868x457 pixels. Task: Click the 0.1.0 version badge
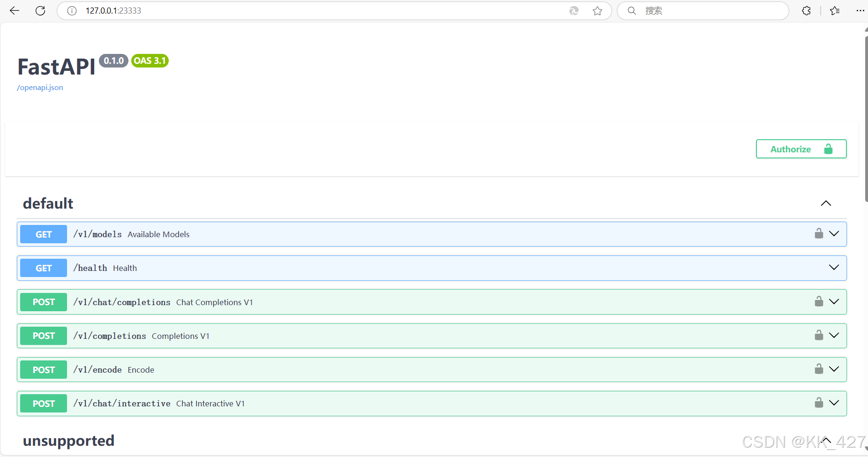click(x=113, y=61)
